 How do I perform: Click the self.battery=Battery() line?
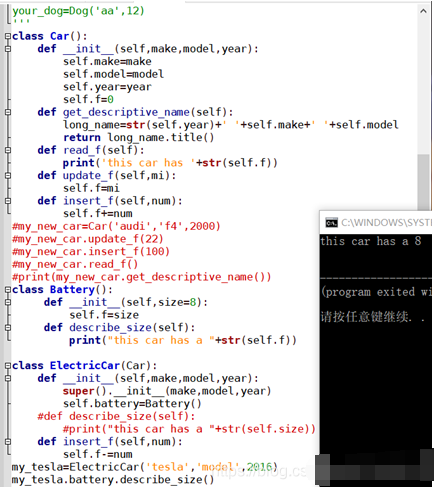(132, 403)
